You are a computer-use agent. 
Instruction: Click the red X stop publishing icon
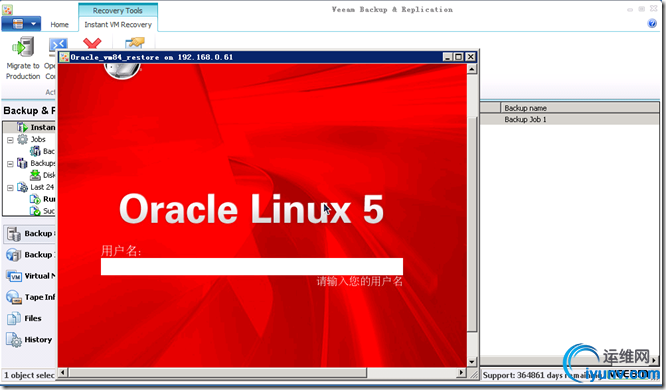pyautogui.click(x=92, y=43)
